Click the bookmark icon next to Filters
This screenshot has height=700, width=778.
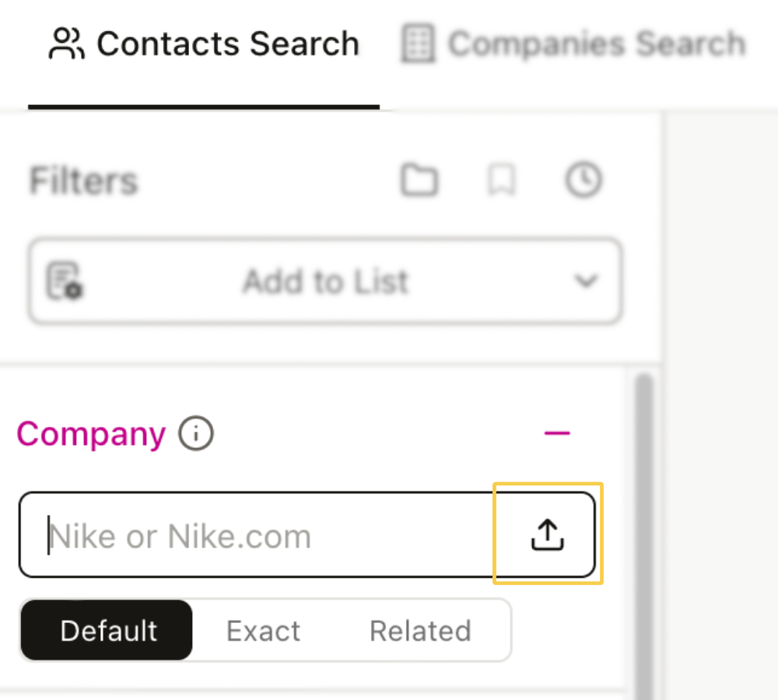[x=501, y=180]
